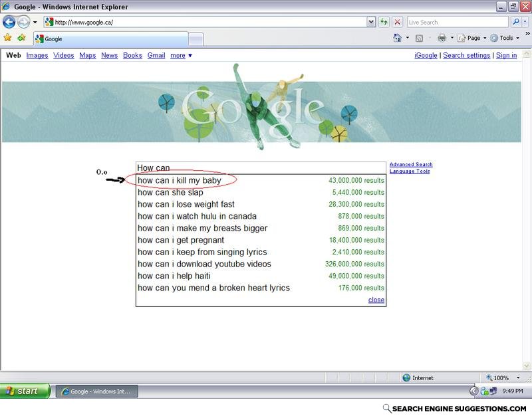Select suggestion 'how can i get pregnant'
The width and height of the screenshot is (532, 416).
point(261,240)
